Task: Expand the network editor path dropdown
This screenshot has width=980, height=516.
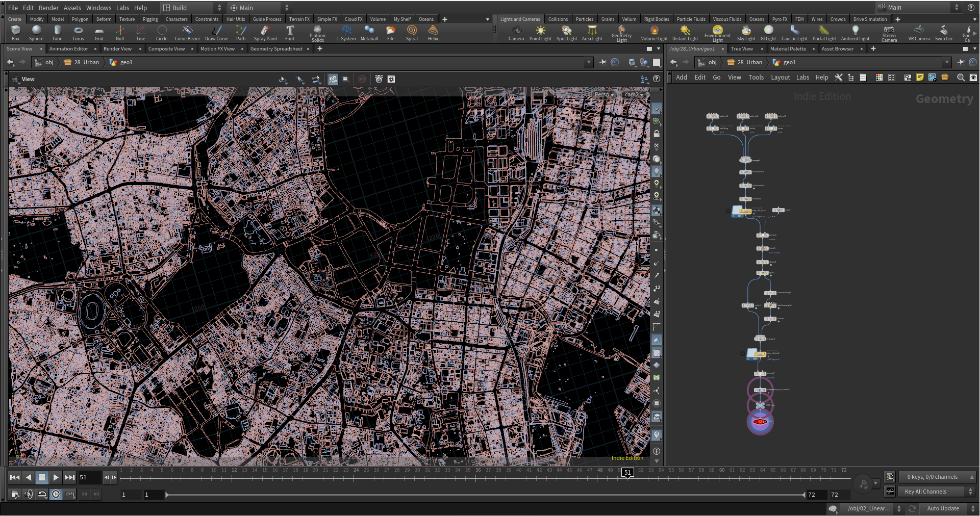Action: [x=947, y=62]
